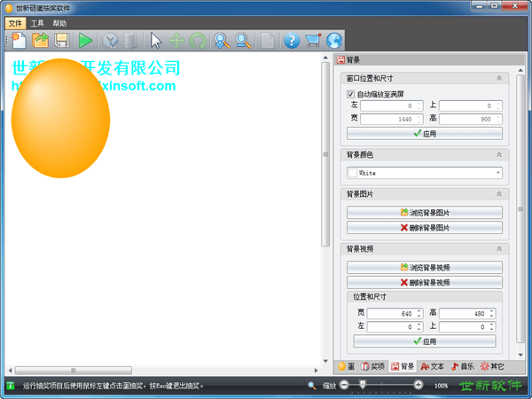Collapse the 背景图片 section
Screen dimensions: 532x399
coord(498,194)
